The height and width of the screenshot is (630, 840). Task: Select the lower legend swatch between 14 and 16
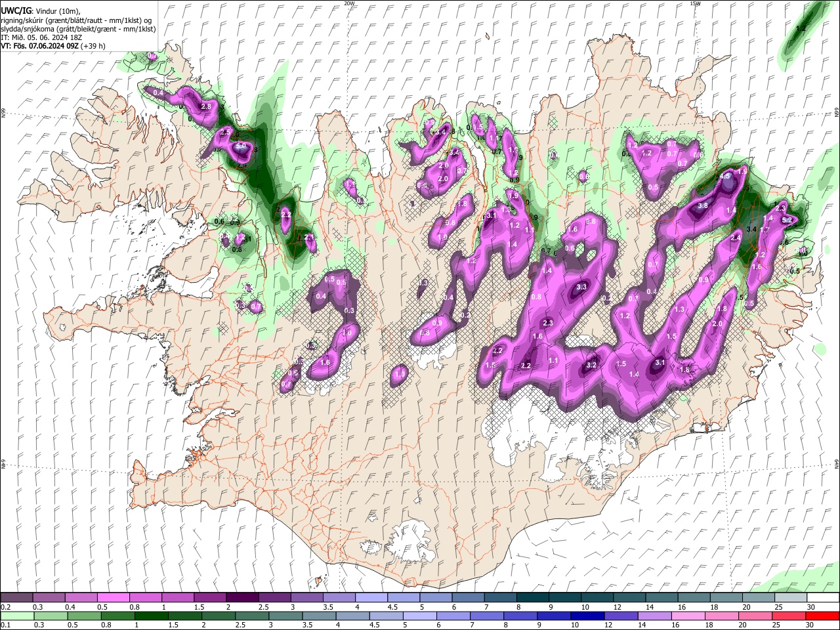pyautogui.click(x=655, y=616)
